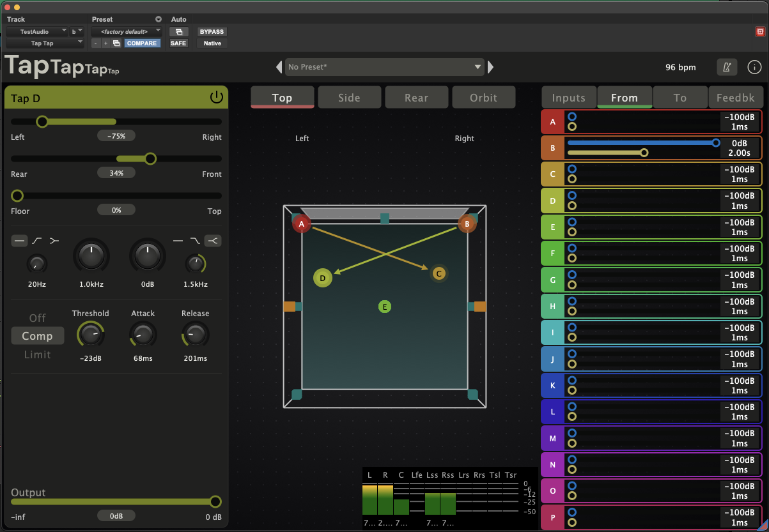Toggle the metronome tempo sync icon
The image size is (769, 532).
[727, 67]
